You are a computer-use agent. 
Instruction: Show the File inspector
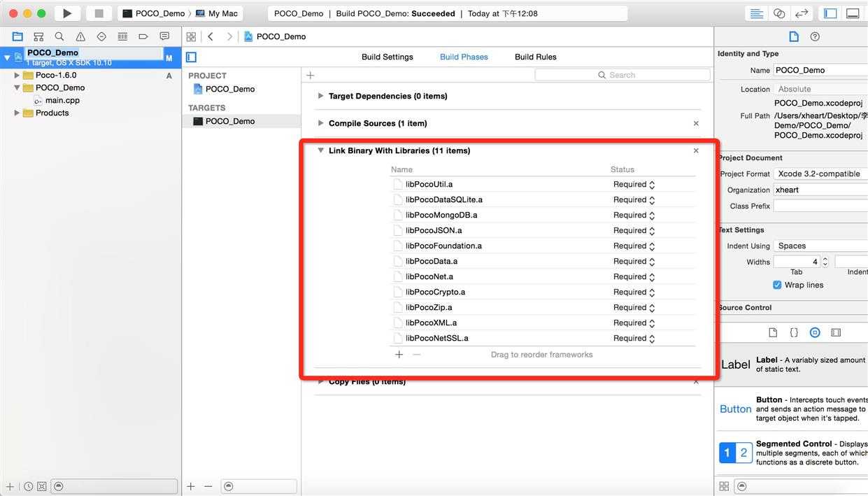point(793,36)
